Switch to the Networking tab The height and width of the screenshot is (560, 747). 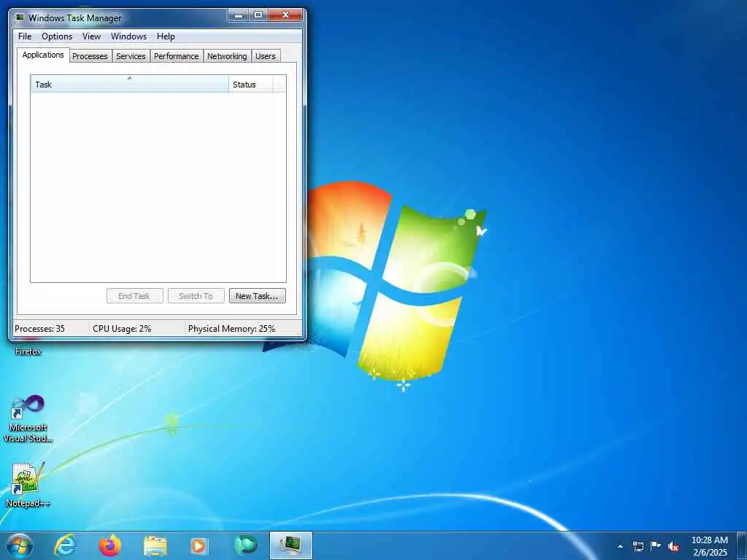click(x=227, y=56)
